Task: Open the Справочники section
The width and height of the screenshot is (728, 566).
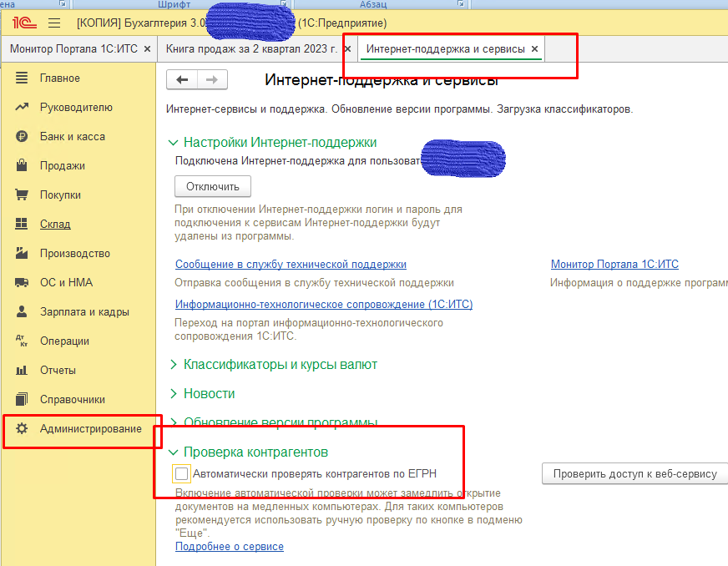Action: 73,399
